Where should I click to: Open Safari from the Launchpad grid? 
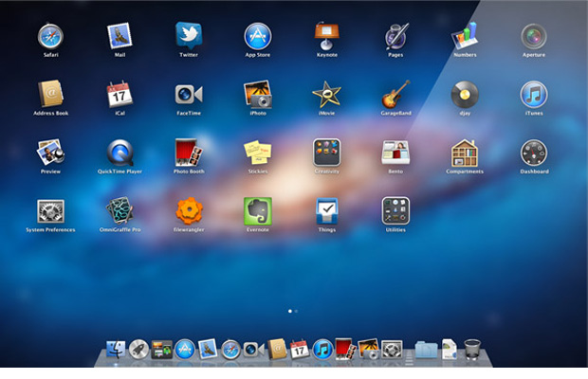click(50, 36)
